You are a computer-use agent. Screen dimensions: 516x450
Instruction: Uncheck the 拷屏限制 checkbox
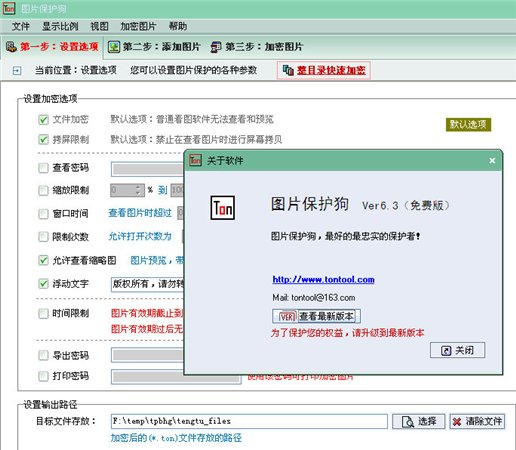tap(43, 139)
